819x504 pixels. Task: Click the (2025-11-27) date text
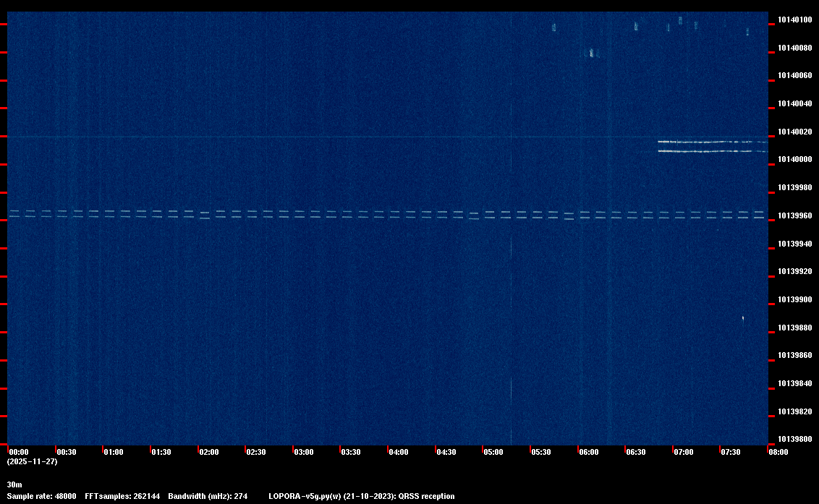click(x=32, y=461)
